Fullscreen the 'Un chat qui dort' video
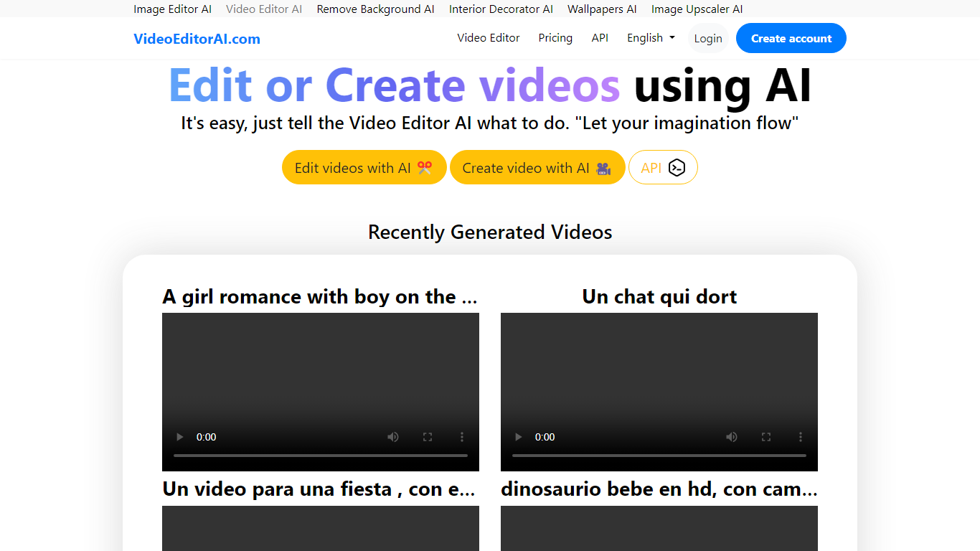 tap(766, 437)
